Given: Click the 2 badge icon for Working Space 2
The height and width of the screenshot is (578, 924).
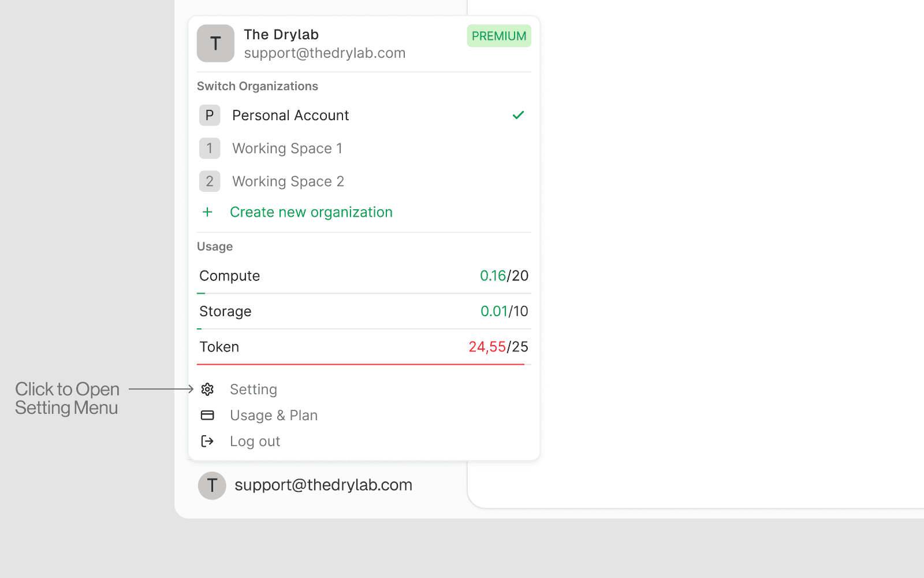Looking at the screenshot, I should pyautogui.click(x=210, y=181).
